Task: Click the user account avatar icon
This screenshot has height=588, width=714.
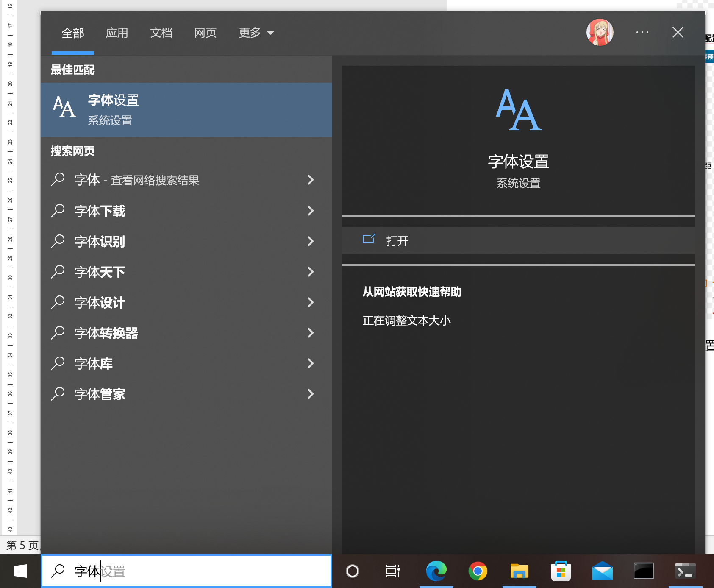Action: coord(600,33)
